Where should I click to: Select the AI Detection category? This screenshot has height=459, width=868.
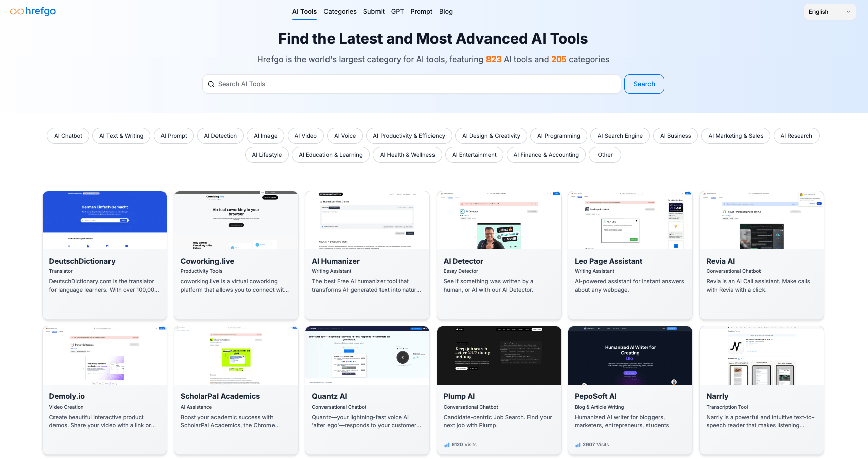tap(221, 136)
